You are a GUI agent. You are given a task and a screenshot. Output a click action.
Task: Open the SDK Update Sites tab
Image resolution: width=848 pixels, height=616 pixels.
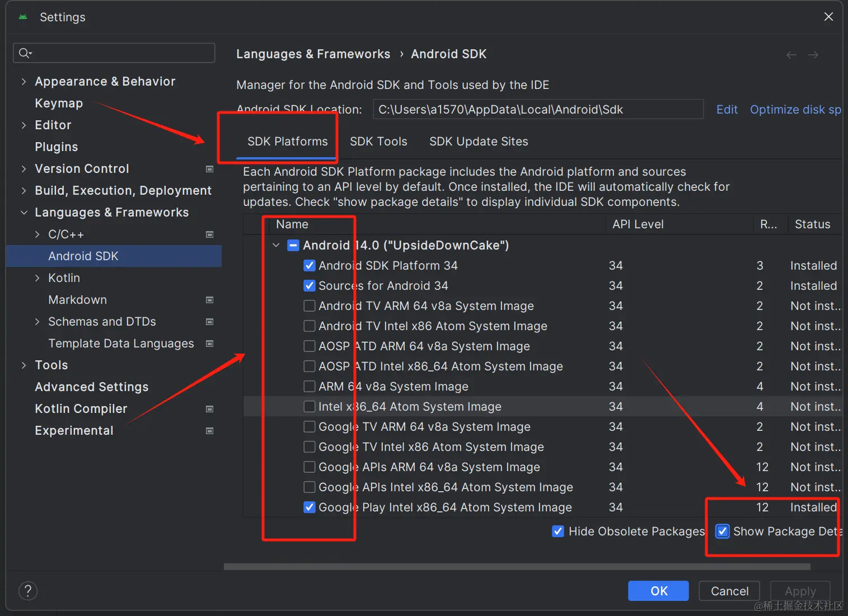click(479, 142)
